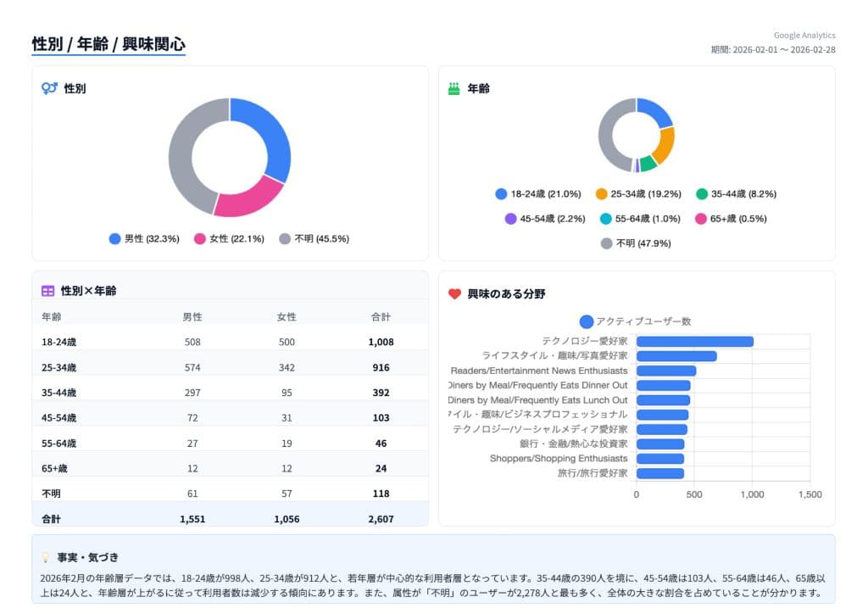Click the Google Analytics label at top right
This screenshot has height=614, width=868.
point(804,36)
